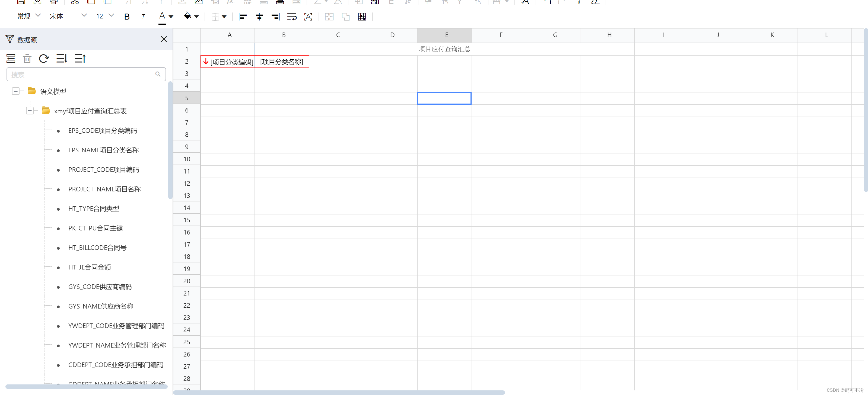This screenshot has height=395, width=868.
Task: Click the refresh data source icon
Action: [44, 59]
